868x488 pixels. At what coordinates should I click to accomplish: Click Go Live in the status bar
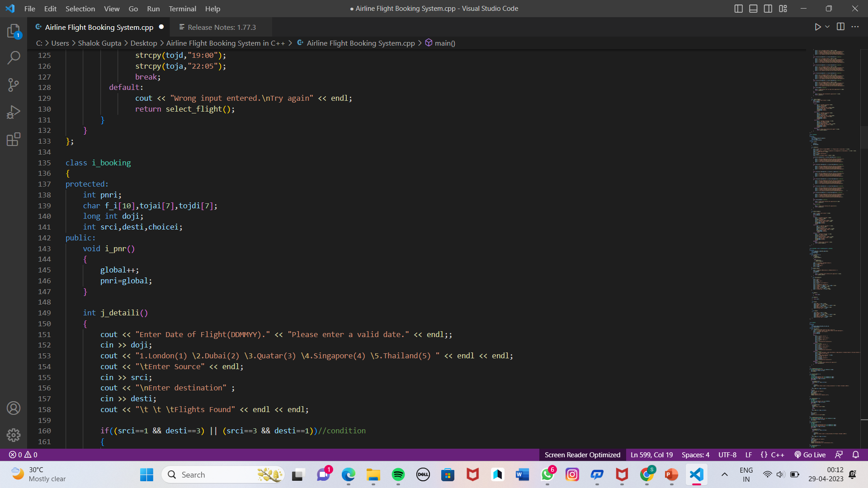tap(810, 455)
